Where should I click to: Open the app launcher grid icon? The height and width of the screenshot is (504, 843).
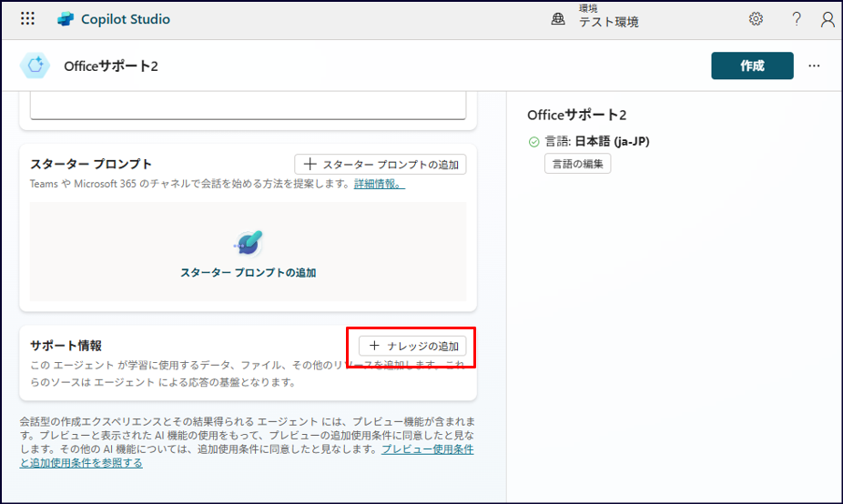click(27, 19)
